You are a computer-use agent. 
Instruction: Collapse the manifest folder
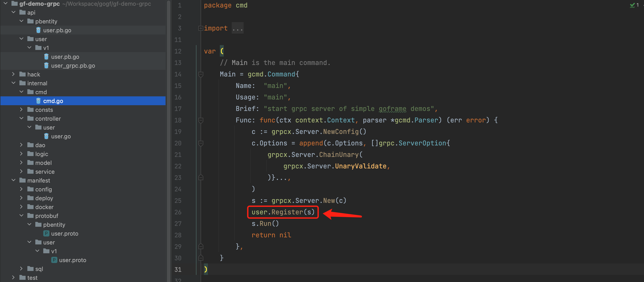pos(13,180)
